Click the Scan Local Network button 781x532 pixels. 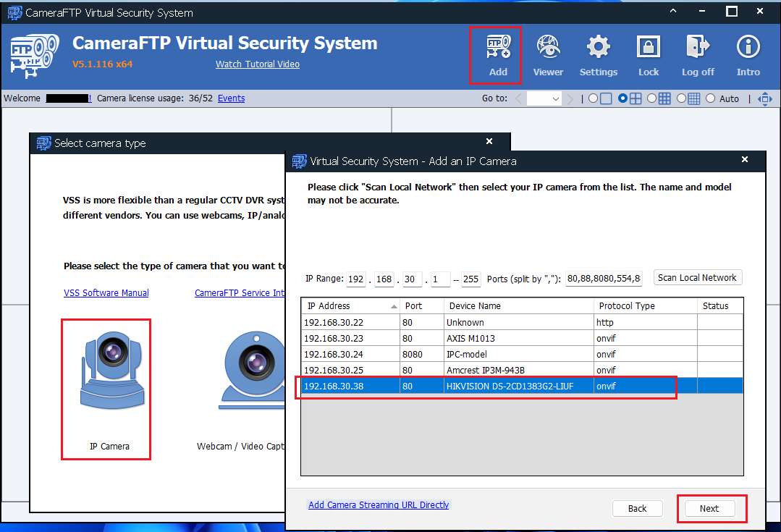(x=697, y=278)
